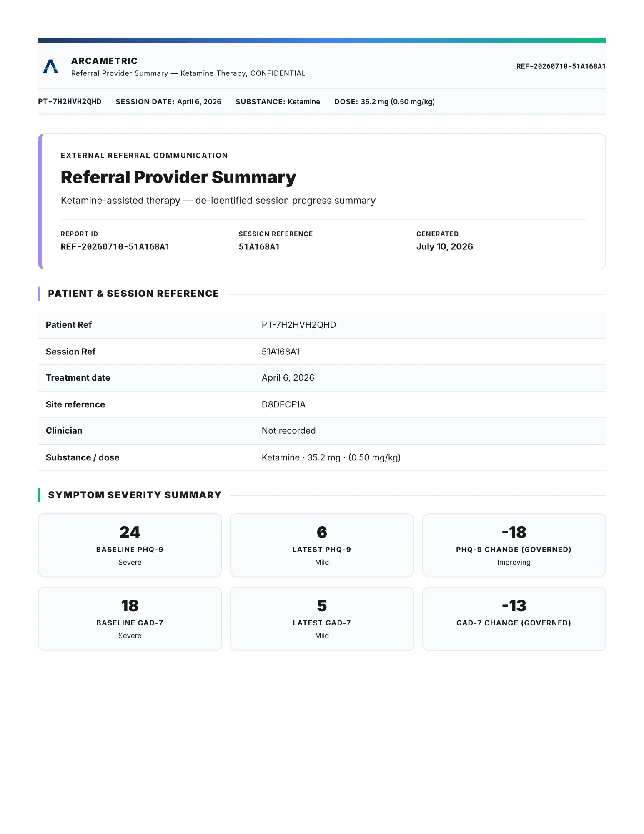Image resolution: width=644 pixels, height=834 pixels.
Task: Click the report reference code in header
Action: pos(561,66)
